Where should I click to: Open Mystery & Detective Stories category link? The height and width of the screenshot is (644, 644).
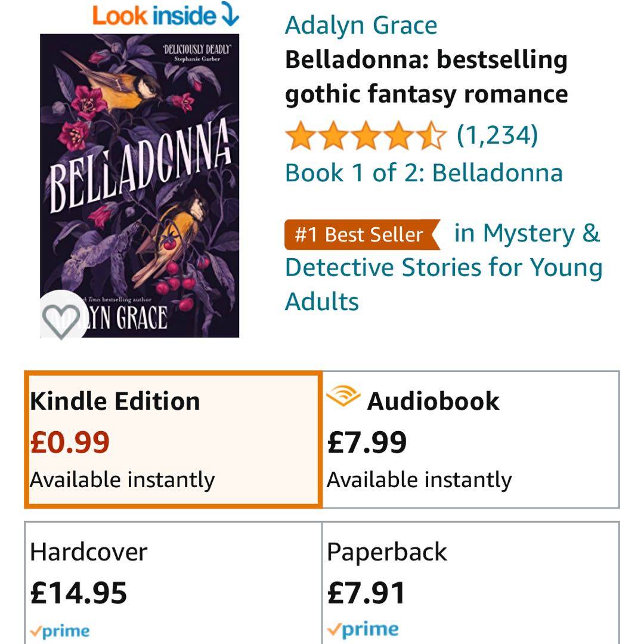[444, 267]
